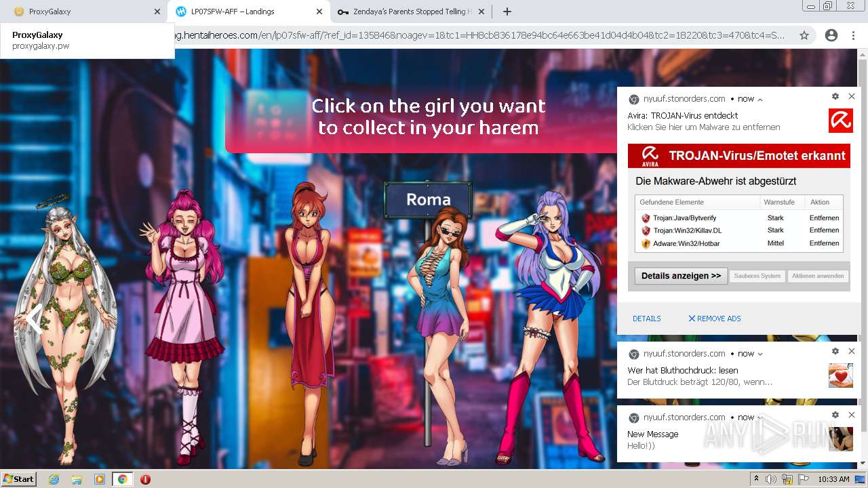Click the 'Avira: TROJAN-Virus entdeckt' title
868x488 pixels.
tap(682, 116)
